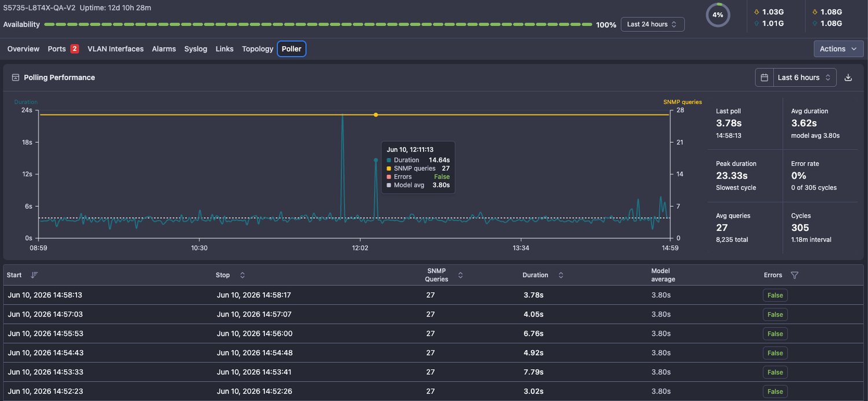868x401 pixels.
Task: Click the False badge for 14:57:03 row
Action: [775, 315]
